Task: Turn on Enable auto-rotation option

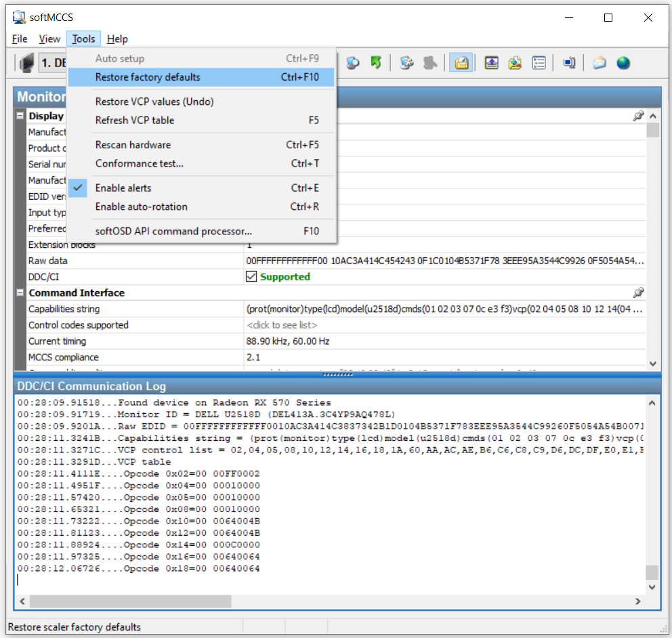Action: pyautogui.click(x=141, y=207)
